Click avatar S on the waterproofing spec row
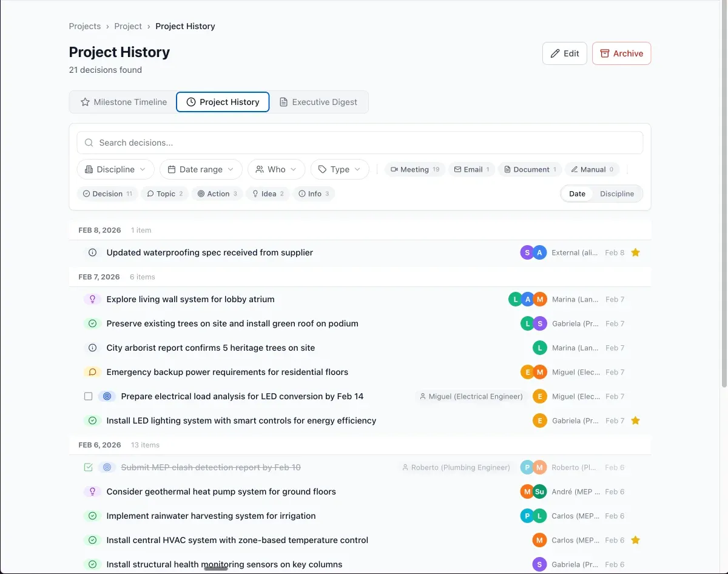Image resolution: width=728 pixels, height=574 pixels. tap(527, 252)
